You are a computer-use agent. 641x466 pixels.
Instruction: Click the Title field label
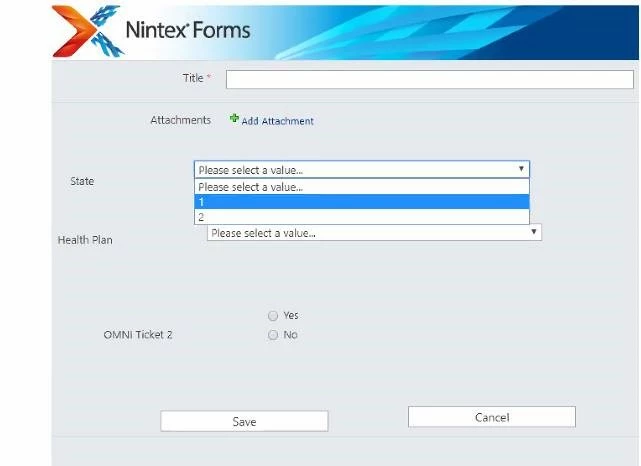pos(193,78)
